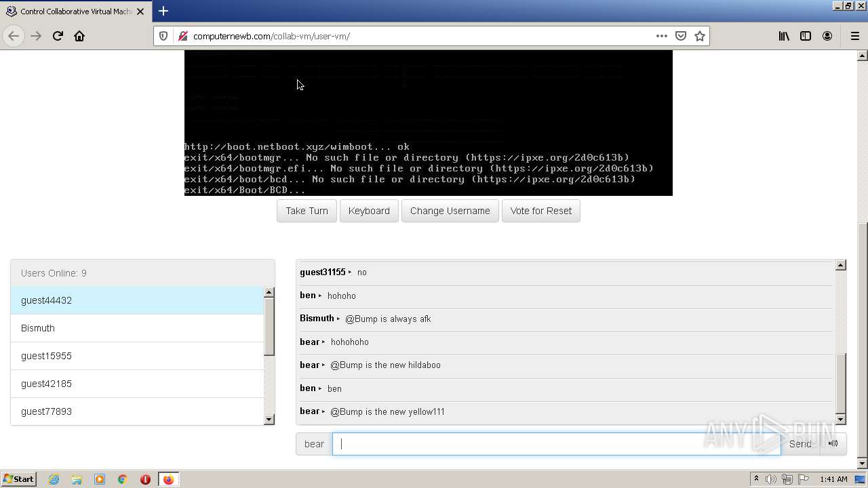Screen dimensions: 868x488
Task: Toggle chat sound speaker button
Action: 833,444
